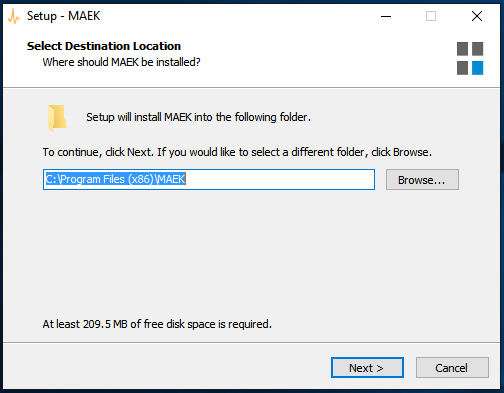Cancel the MAEK installation
This screenshot has height=393, width=504.
[x=452, y=368]
